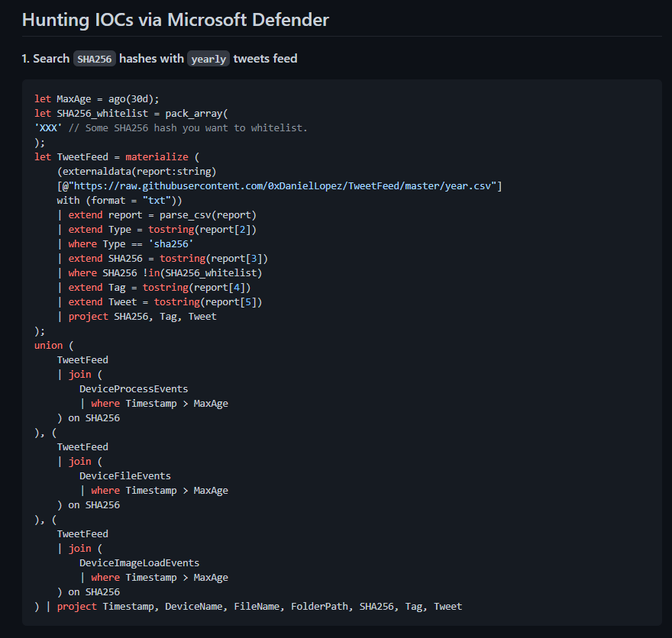Image resolution: width=672 pixels, height=638 pixels.
Task: Click 'where Timestamp > MaxAge' under DeviceProcessEvents
Action: pos(160,404)
